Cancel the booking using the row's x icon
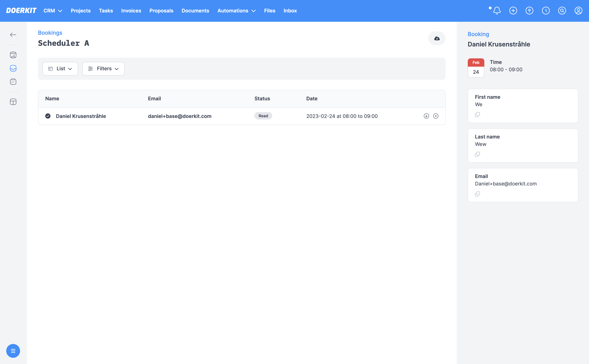The image size is (589, 364). click(436, 116)
